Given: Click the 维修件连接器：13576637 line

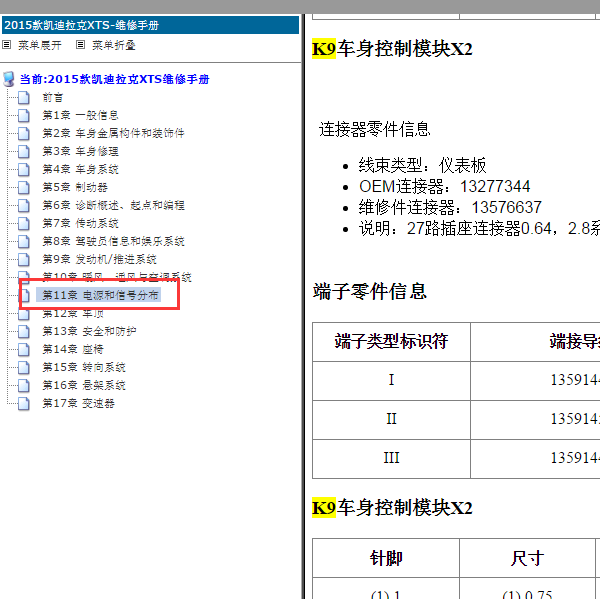Looking at the screenshot, I should pos(450,207).
